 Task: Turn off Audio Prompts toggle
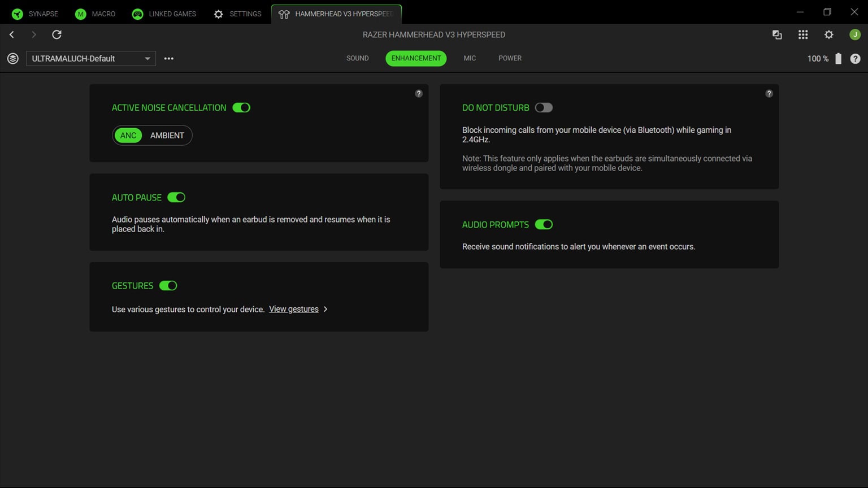click(x=544, y=224)
